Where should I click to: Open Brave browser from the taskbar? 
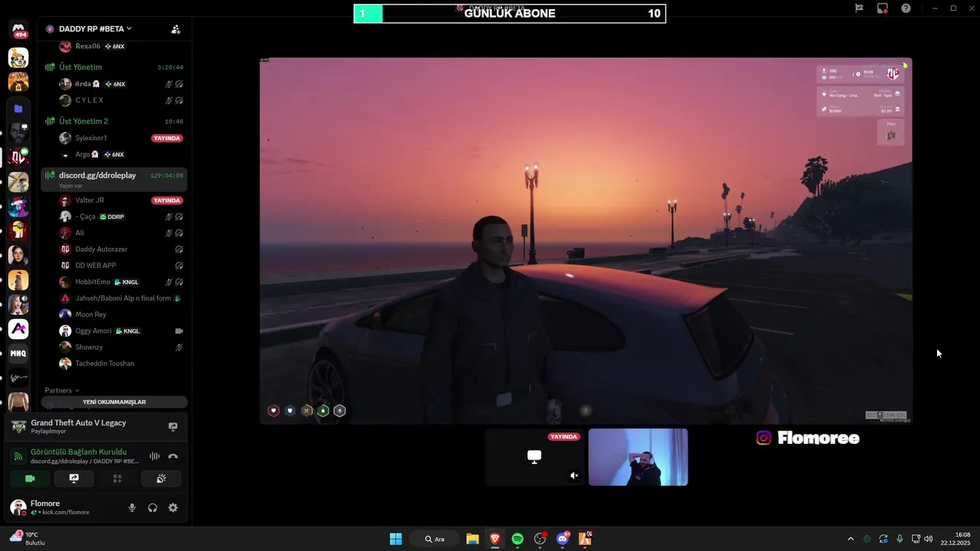(495, 539)
